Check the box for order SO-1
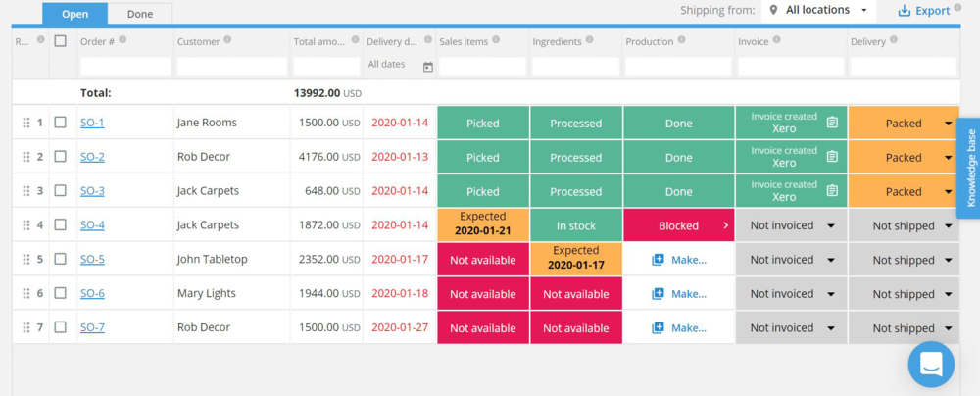 tap(60, 123)
